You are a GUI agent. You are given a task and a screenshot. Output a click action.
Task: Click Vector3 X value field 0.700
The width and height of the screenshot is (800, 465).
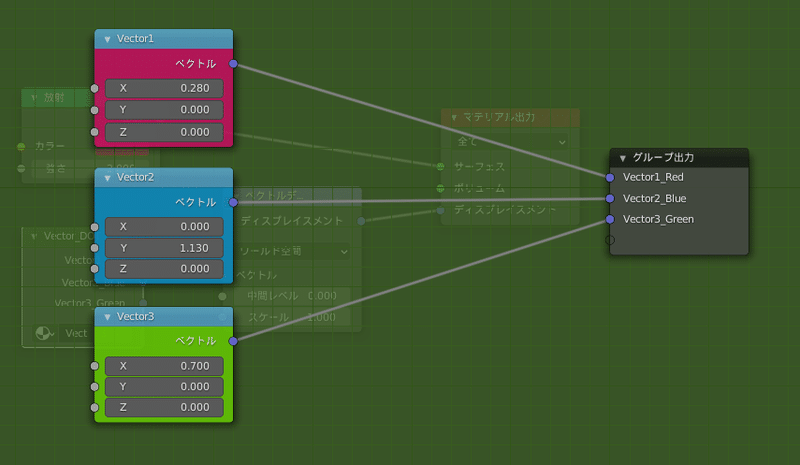[x=164, y=366]
